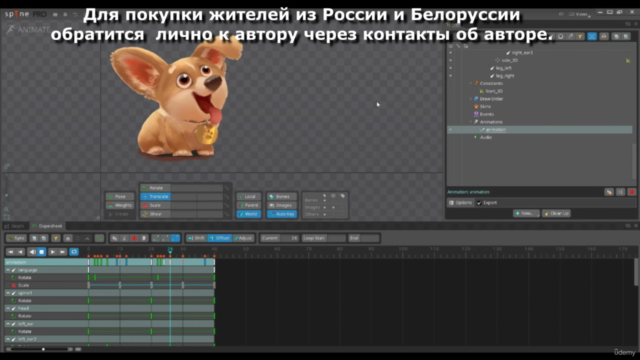
Task: Click the filter icon in dopesheet toolbar
Action: pos(56,238)
